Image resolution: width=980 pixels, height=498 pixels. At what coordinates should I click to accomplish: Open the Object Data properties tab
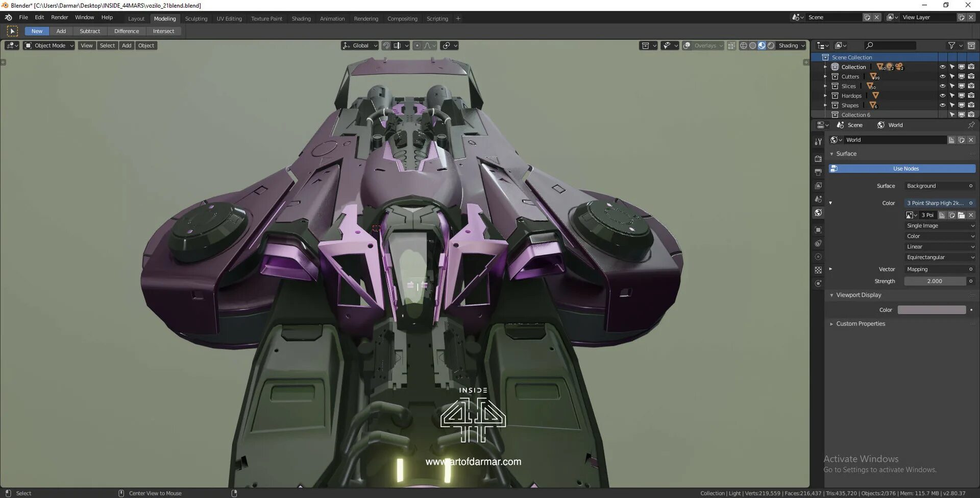(x=818, y=257)
